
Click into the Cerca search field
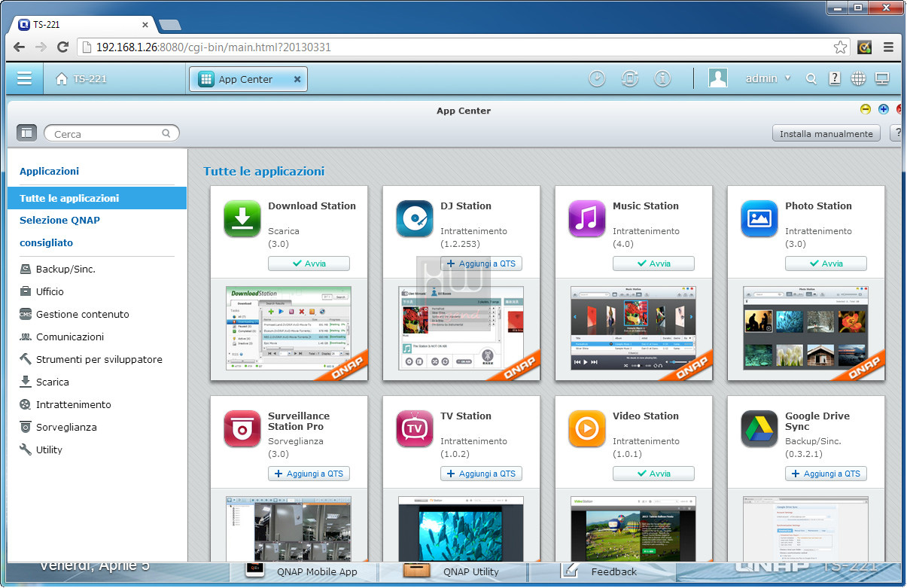(x=111, y=134)
